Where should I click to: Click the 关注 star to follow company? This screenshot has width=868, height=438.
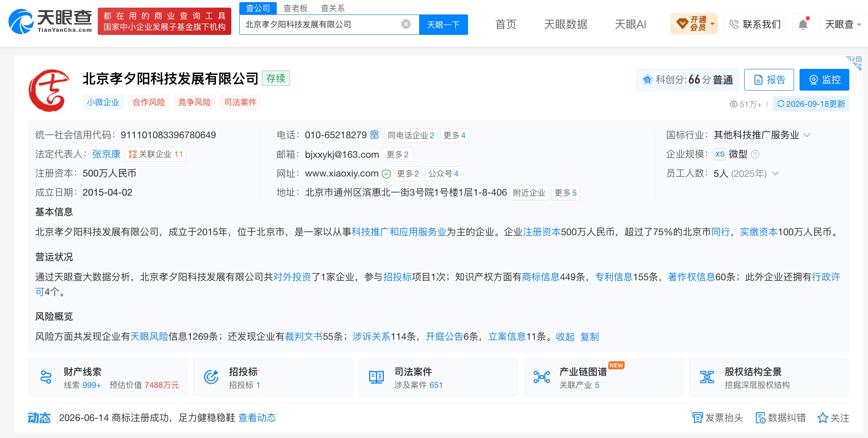coord(823,418)
